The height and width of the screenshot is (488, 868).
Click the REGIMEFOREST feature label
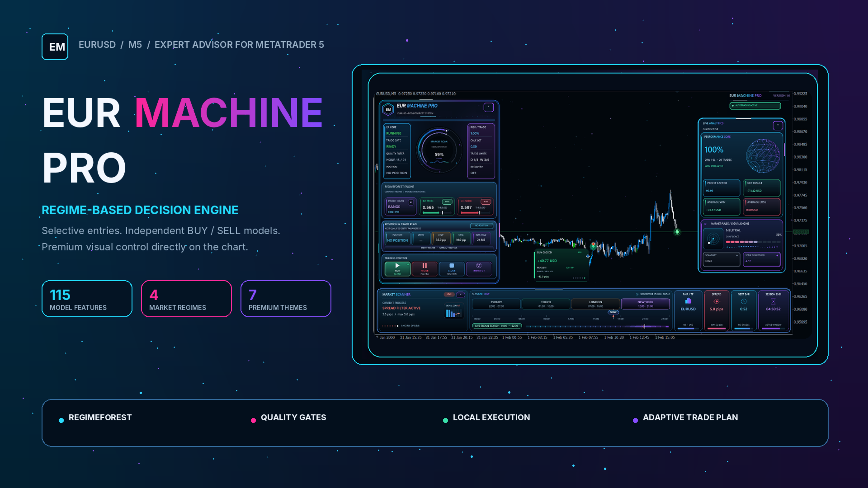click(100, 418)
